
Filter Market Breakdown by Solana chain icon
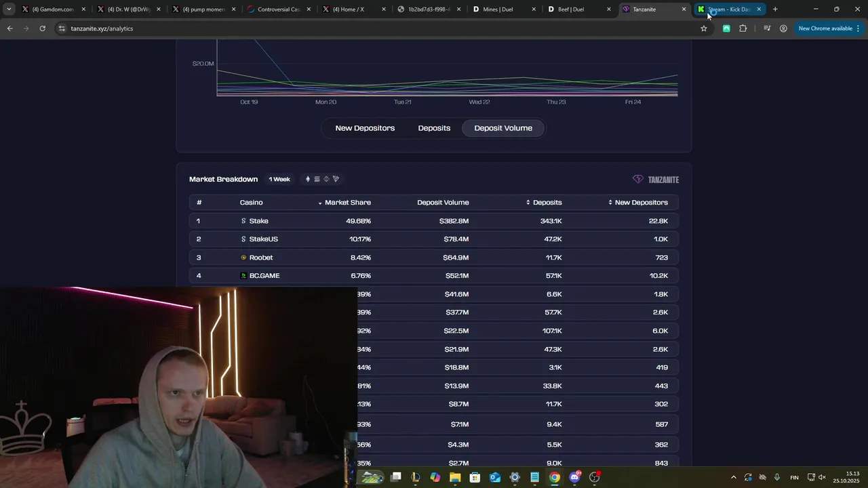(x=317, y=179)
